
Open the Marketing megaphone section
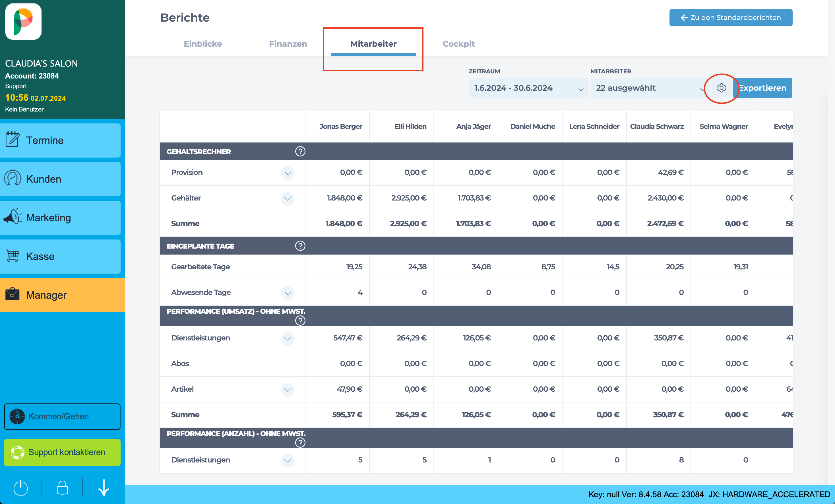coord(60,218)
